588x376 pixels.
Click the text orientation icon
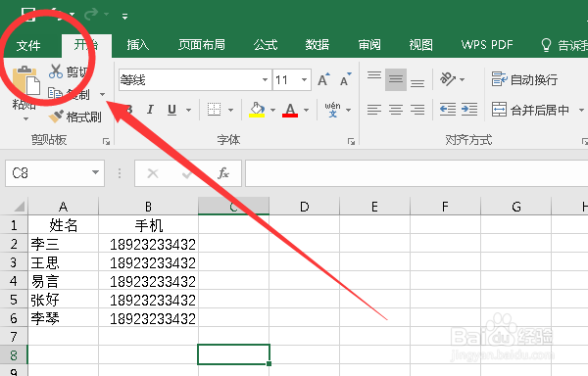point(448,79)
